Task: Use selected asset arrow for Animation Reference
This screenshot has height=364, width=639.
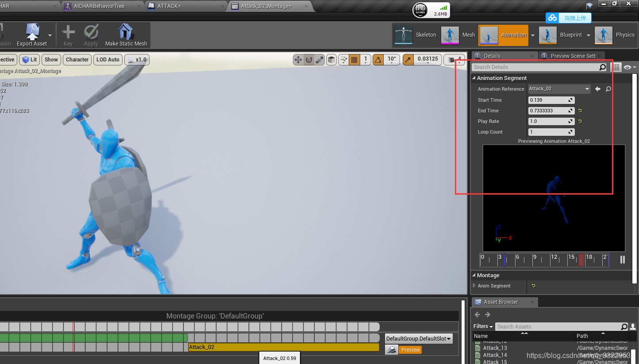Action: click(x=598, y=89)
